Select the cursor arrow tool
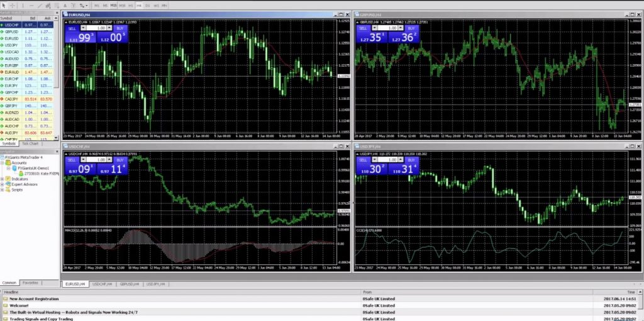Screen dimensions: 644x321 [x=4, y=5]
